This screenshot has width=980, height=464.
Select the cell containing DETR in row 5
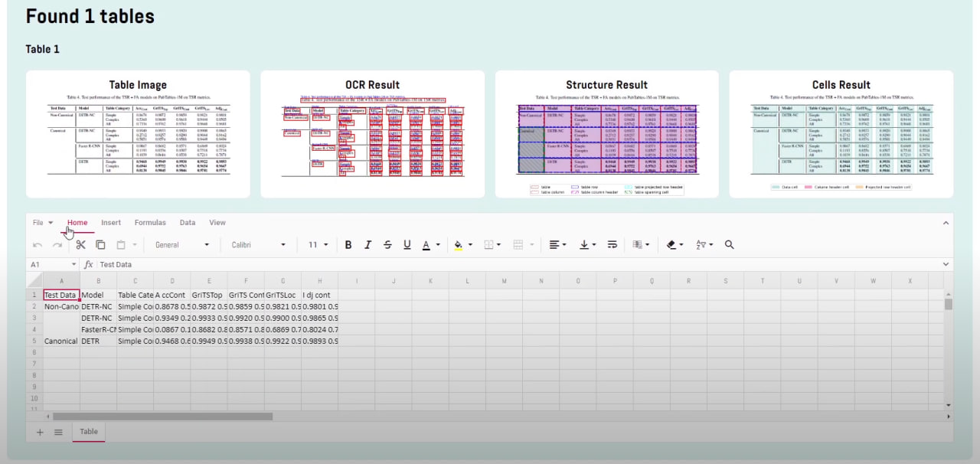(98, 341)
